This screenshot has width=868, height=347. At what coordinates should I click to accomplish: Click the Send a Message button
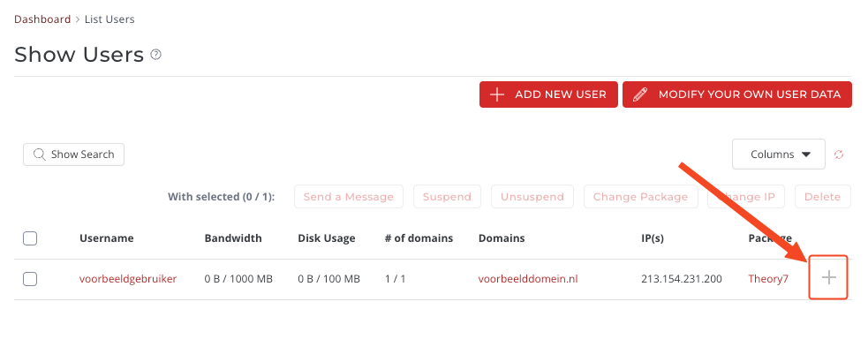coord(349,197)
